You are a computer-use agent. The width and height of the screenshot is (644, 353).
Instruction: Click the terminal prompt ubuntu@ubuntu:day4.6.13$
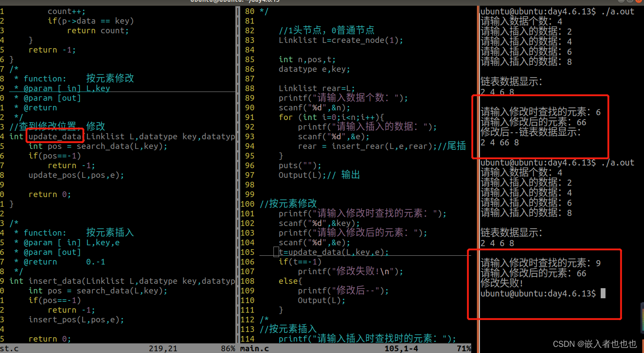click(x=539, y=293)
